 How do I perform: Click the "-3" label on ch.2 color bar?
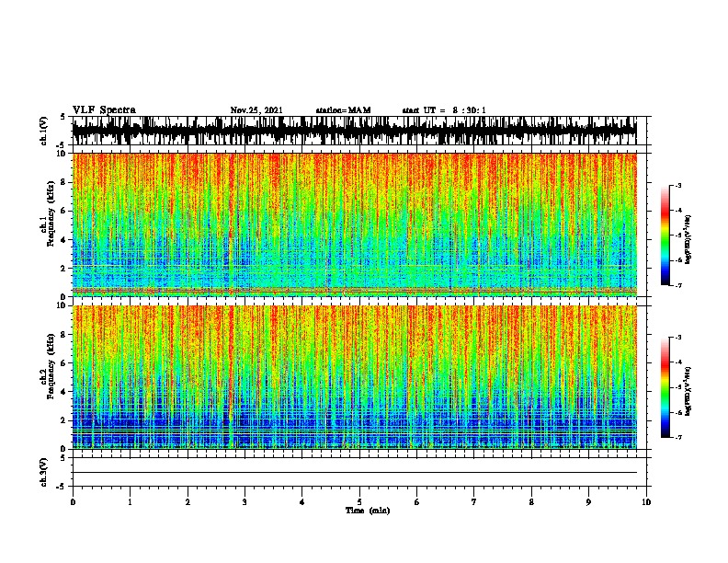click(x=677, y=338)
